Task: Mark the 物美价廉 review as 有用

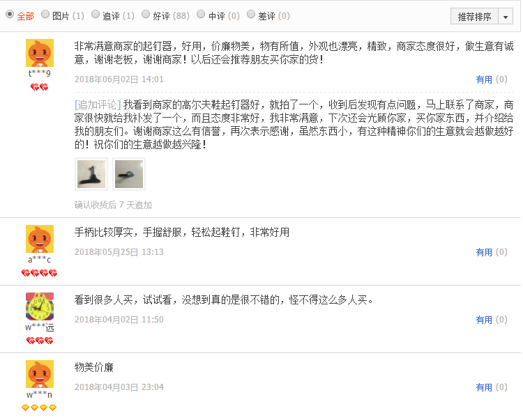Action: 484,387
